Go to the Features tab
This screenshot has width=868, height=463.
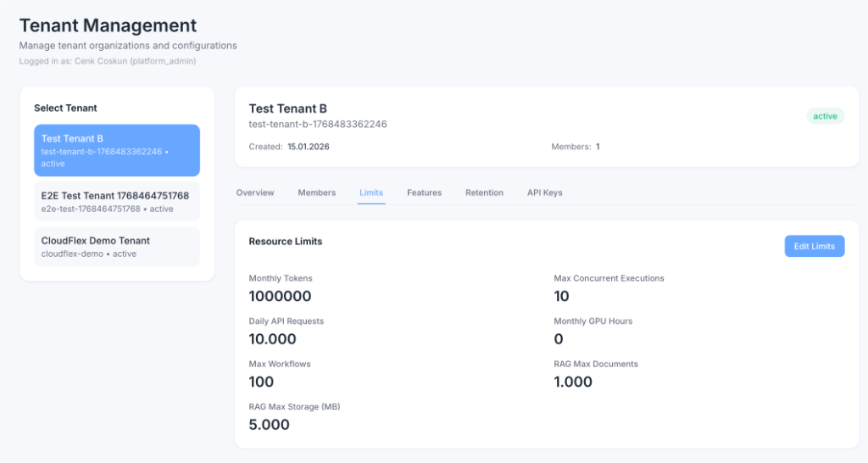pos(424,192)
